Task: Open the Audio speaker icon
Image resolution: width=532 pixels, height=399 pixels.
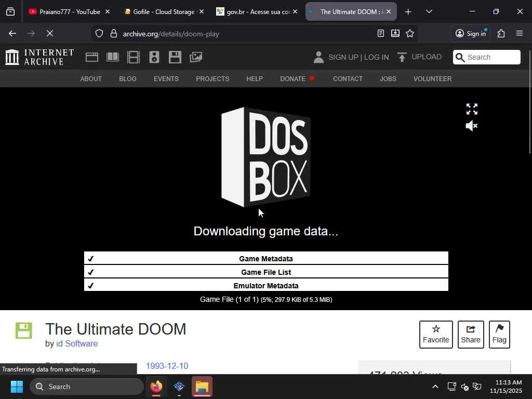Action: [154, 57]
